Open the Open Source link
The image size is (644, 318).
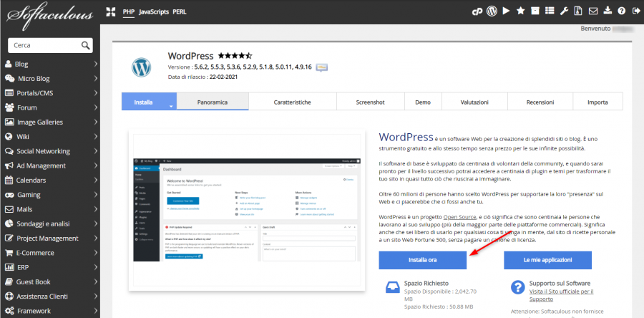coord(459,216)
